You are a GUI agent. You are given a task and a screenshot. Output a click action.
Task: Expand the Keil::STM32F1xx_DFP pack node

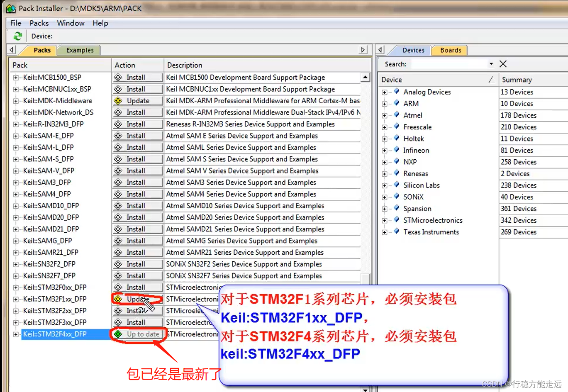16,299
